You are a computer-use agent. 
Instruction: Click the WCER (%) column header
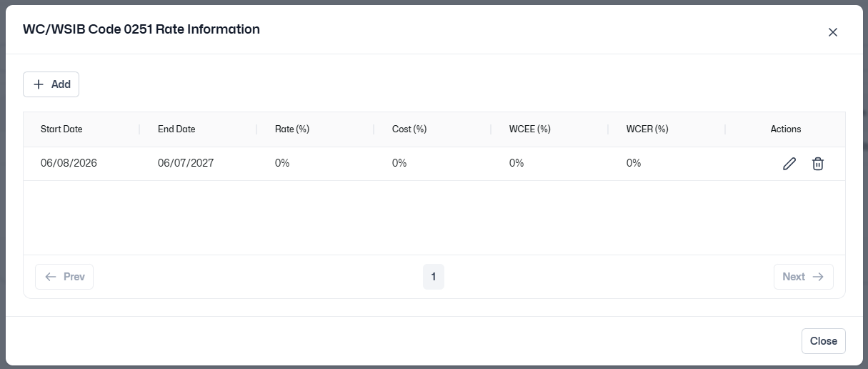point(647,129)
